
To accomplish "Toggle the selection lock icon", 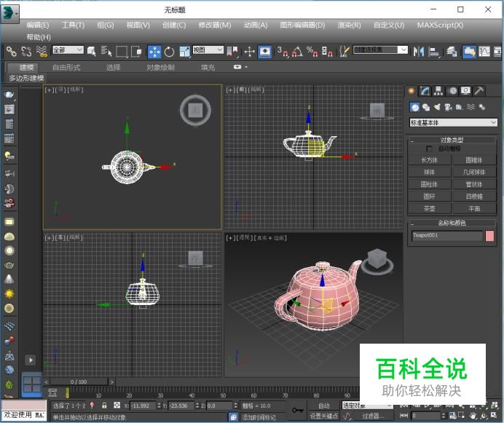I will click(104, 406).
